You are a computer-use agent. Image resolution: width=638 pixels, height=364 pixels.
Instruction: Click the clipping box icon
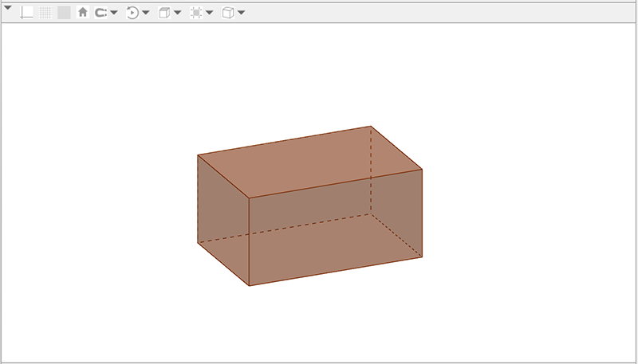(196, 13)
